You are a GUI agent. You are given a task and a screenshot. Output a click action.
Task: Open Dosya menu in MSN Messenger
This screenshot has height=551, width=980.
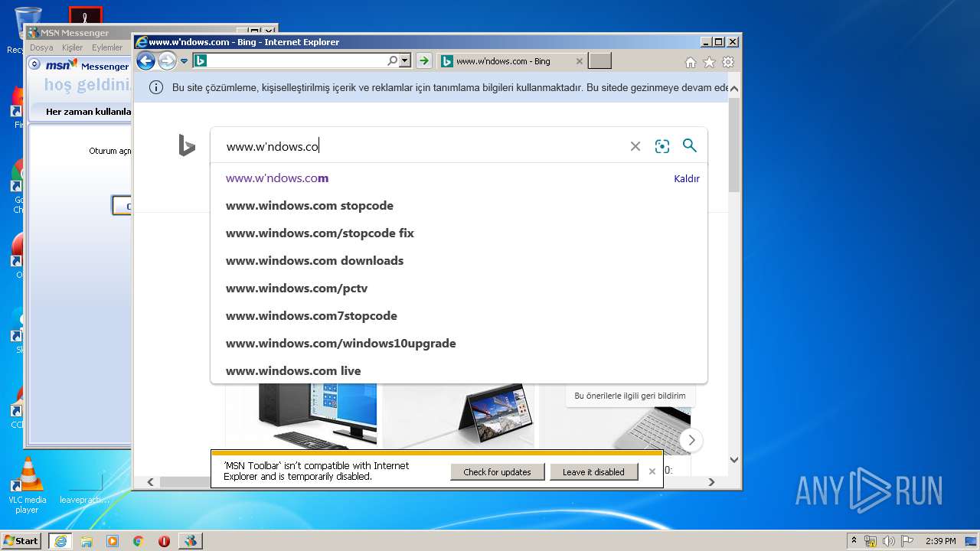41,47
